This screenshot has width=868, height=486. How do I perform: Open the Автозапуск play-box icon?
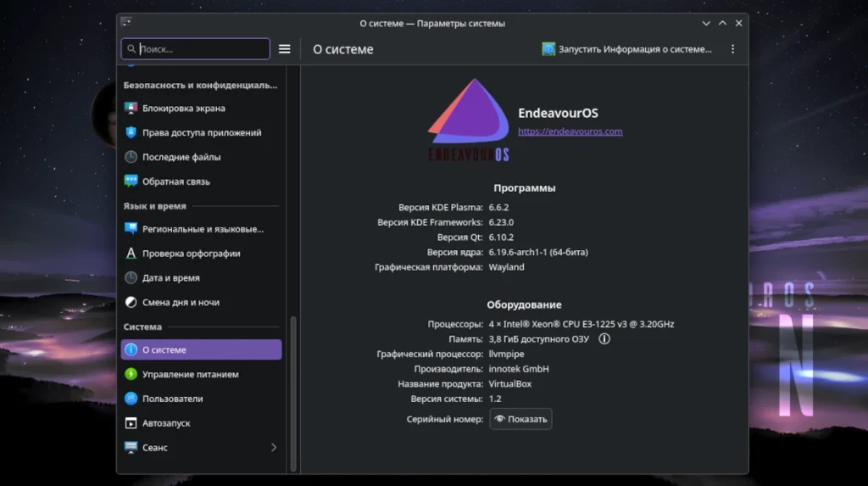[x=131, y=423]
